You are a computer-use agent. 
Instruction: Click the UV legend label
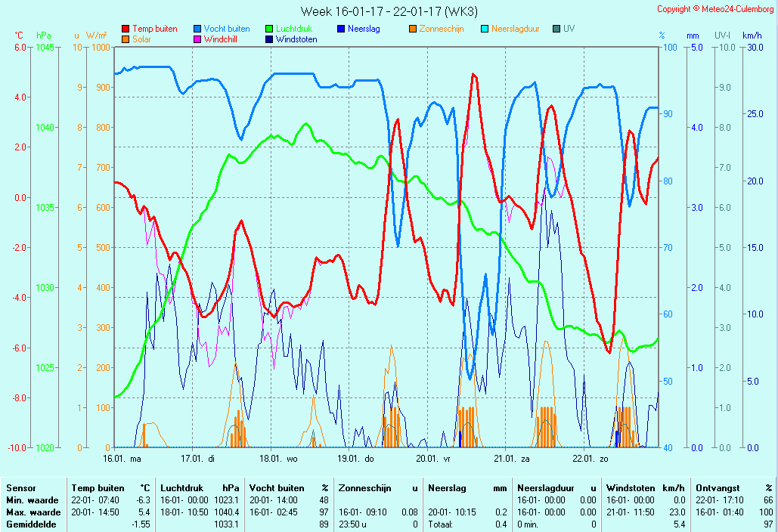(x=569, y=29)
